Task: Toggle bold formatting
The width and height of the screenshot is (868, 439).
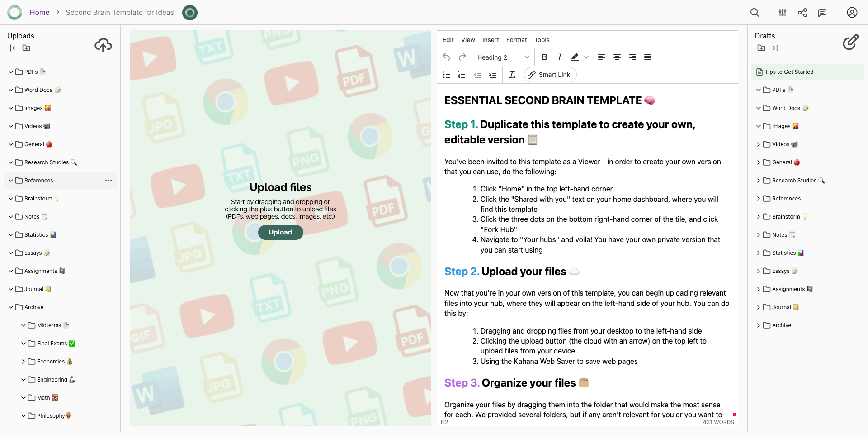Action: tap(544, 57)
